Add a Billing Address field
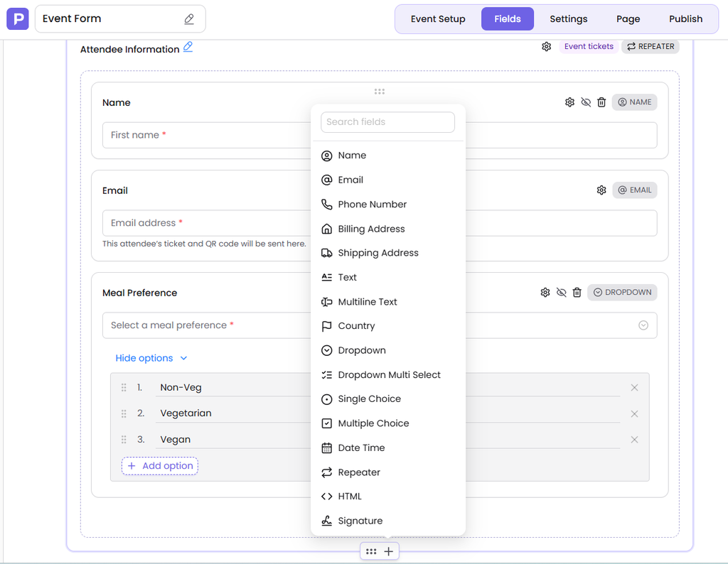Viewport: 728px width, 564px height. (x=388, y=229)
